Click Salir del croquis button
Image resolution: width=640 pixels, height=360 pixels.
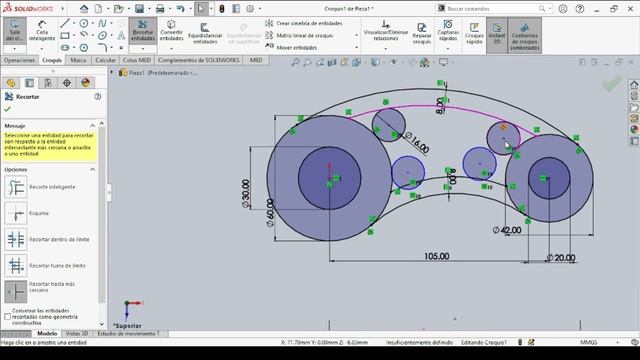pyautogui.click(x=15, y=31)
